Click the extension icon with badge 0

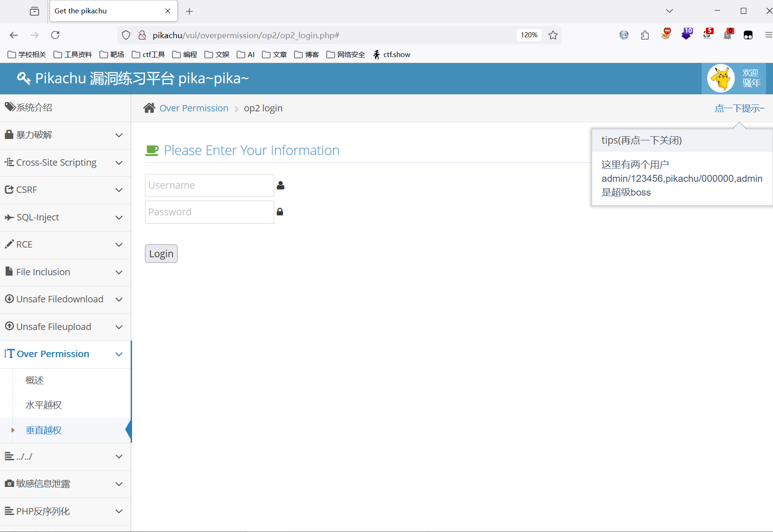tap(728, 34)
